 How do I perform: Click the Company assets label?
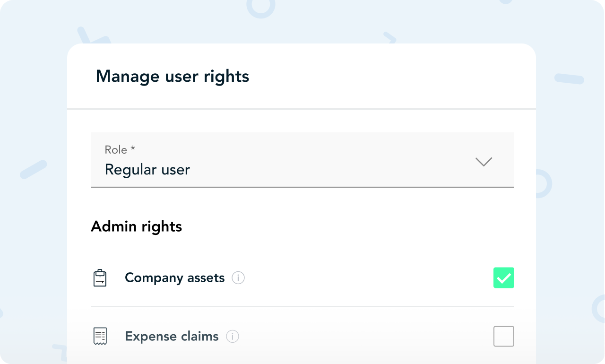174,278
